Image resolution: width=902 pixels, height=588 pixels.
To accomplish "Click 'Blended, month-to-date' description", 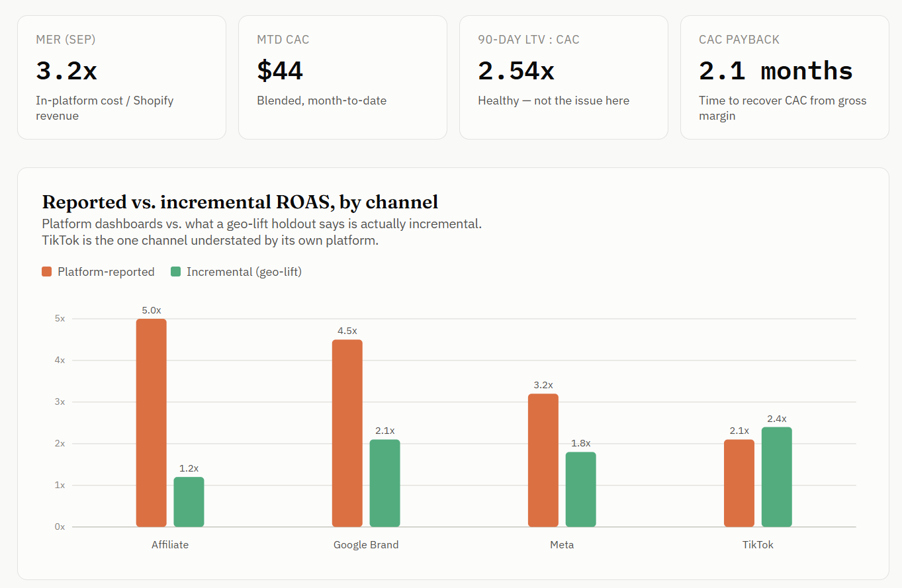I will [x=322, y=101].
